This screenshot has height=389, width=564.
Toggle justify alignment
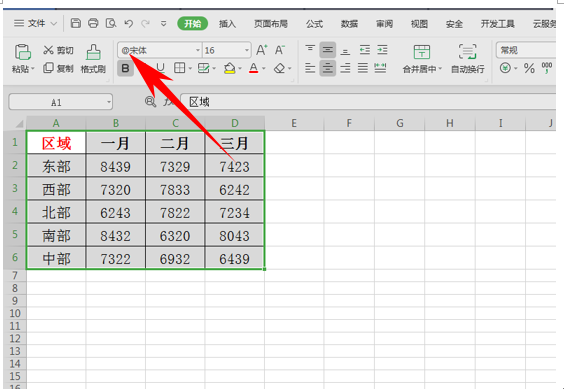click(x=363, y=68)
